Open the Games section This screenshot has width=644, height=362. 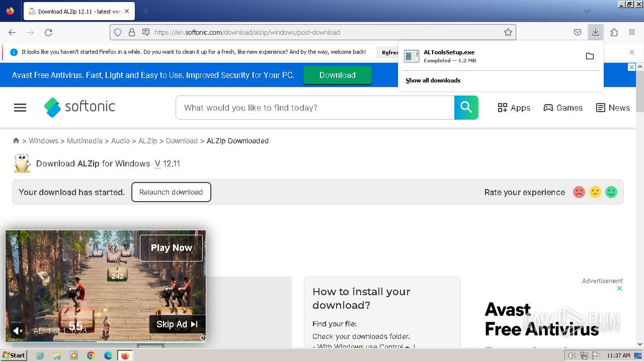click(x=563, y=108)
